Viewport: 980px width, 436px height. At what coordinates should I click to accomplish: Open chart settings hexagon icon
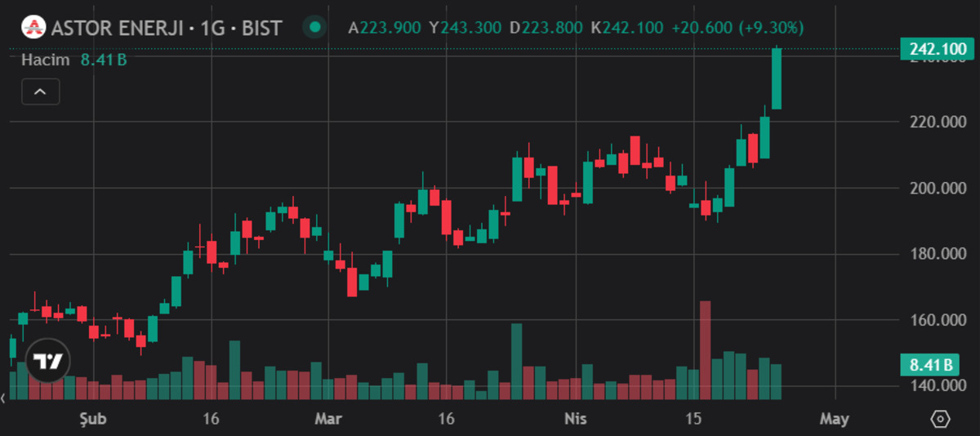[x=940, y=419]
